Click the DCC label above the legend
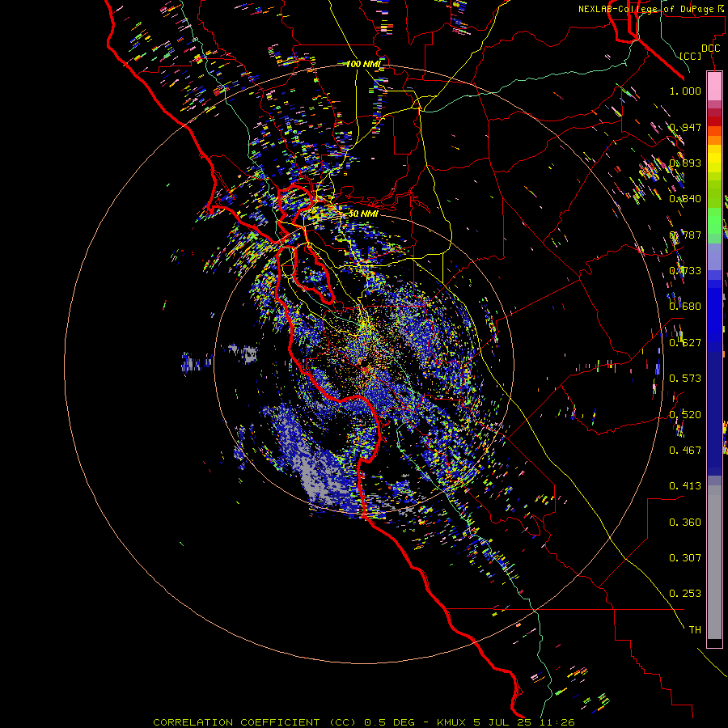Image resolution: width=728 pixels, height=728 pixels. tap(710, 49)
